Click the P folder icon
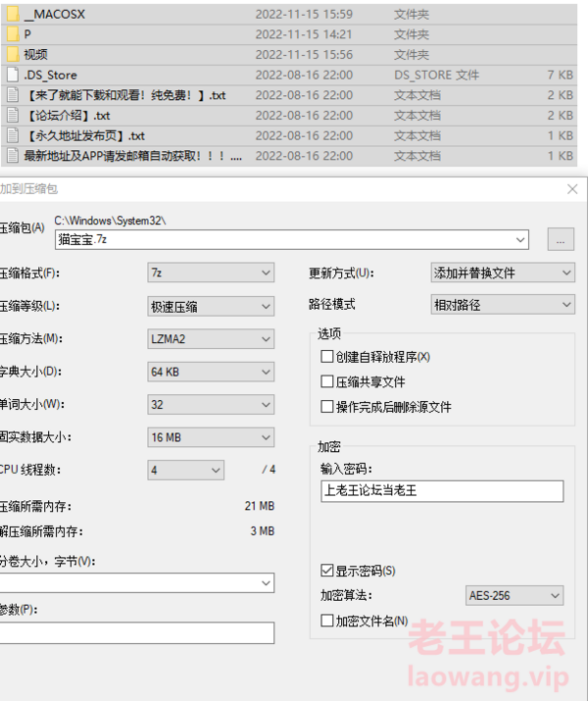 point(13,34)
